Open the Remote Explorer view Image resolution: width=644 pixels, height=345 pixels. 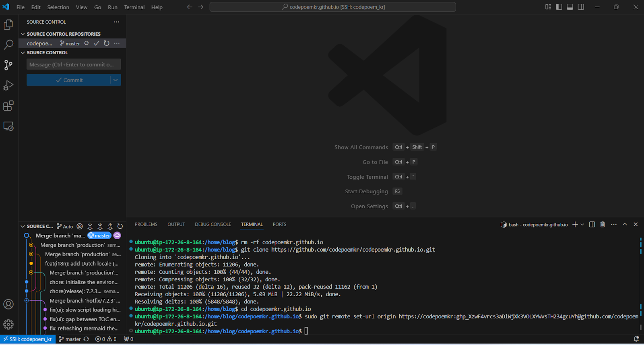[8, 126]
